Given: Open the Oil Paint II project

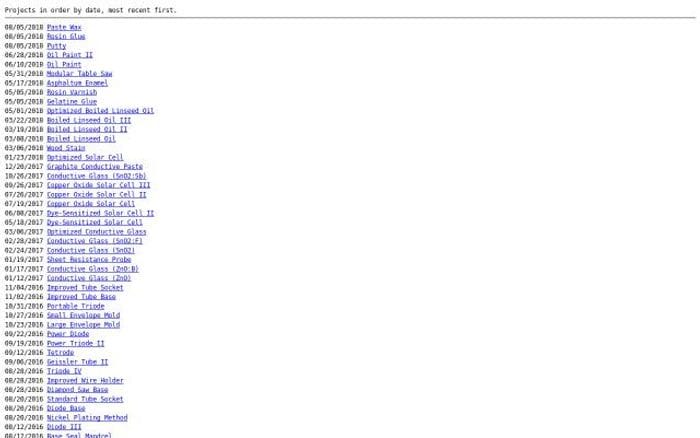Looking at the screenshot, I should [x=70, y=55].
